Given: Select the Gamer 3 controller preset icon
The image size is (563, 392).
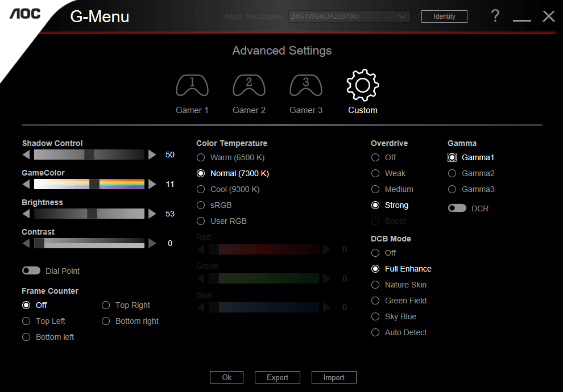Looking at the screenshot, I should [306, 86].
